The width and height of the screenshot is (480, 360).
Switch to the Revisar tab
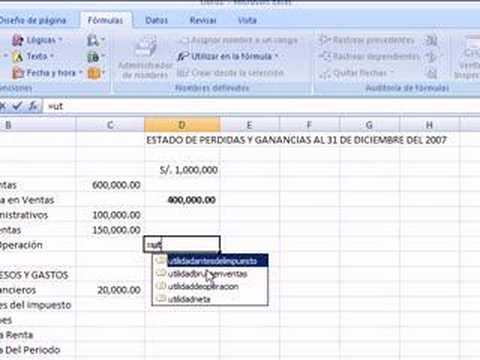point(203,20)
